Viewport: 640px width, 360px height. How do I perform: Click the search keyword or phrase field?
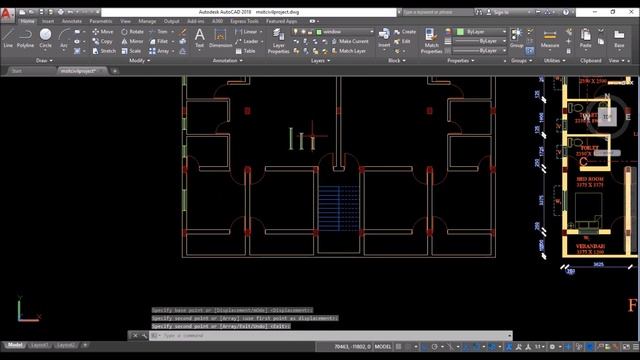(x=437, y=12)
